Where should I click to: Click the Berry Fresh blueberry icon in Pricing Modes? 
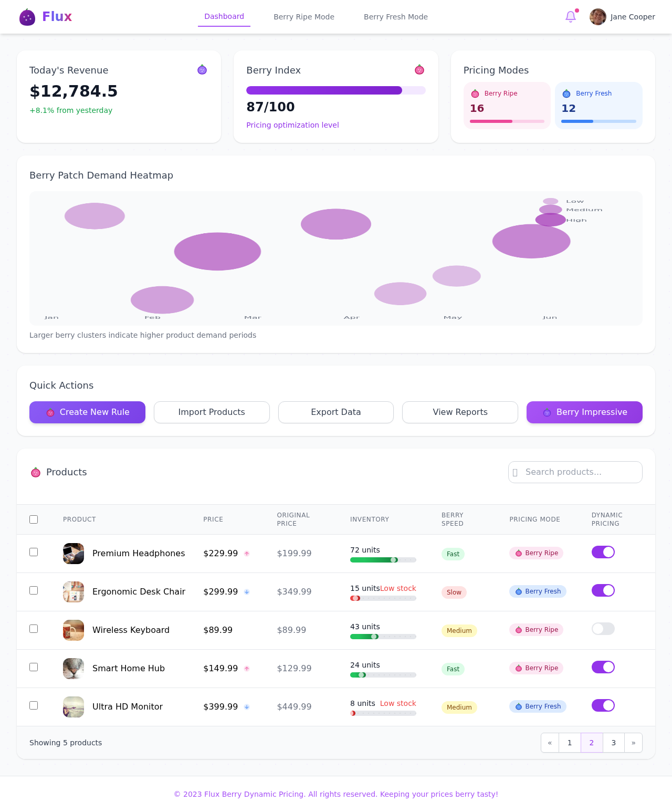click(566, 93)
